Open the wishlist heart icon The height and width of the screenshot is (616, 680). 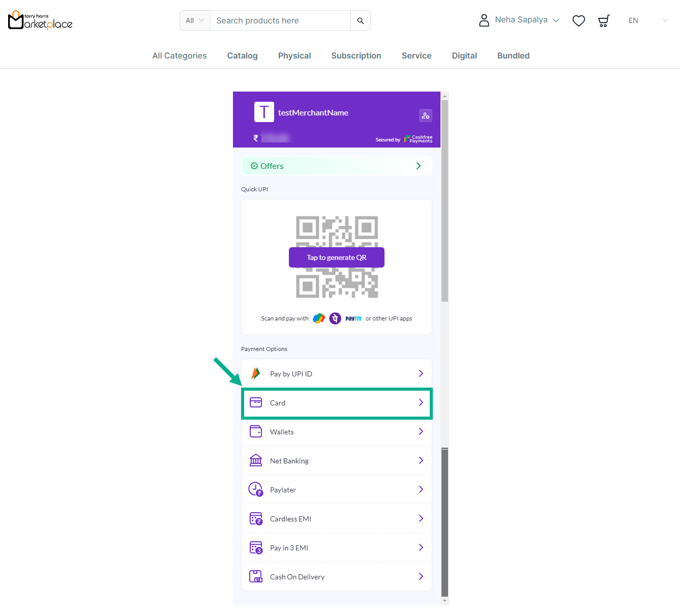578,21
